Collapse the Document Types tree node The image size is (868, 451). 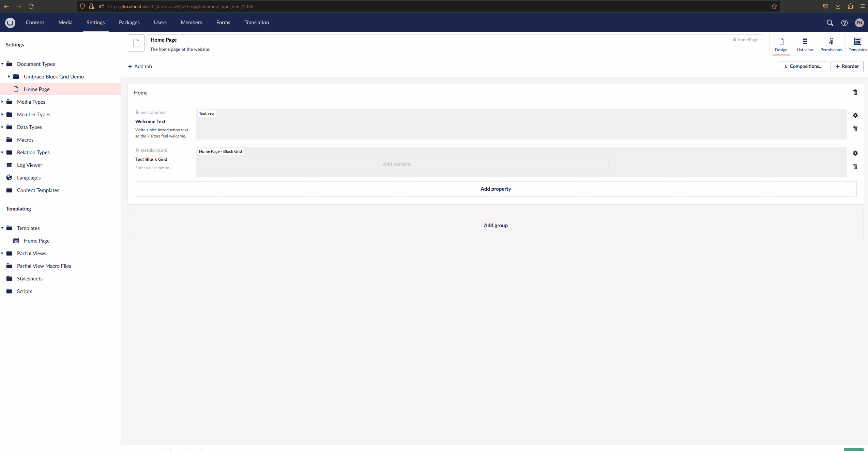pos(2,64)
